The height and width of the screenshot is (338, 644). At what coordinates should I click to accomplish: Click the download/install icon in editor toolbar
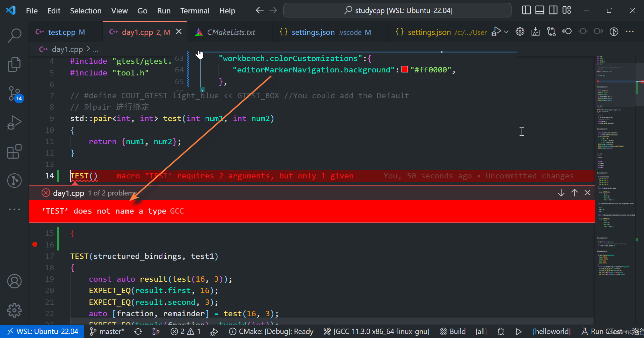pyautogui.click(x=536, y=32)
